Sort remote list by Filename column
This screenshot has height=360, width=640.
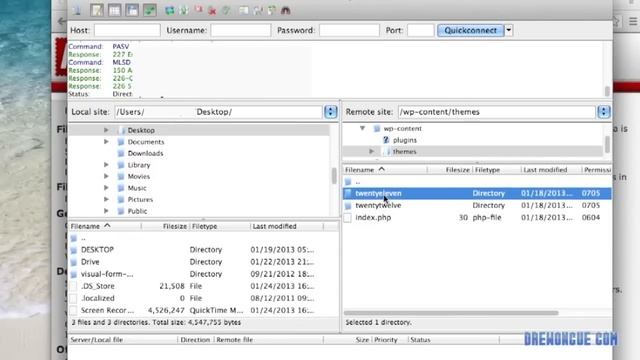385,170
